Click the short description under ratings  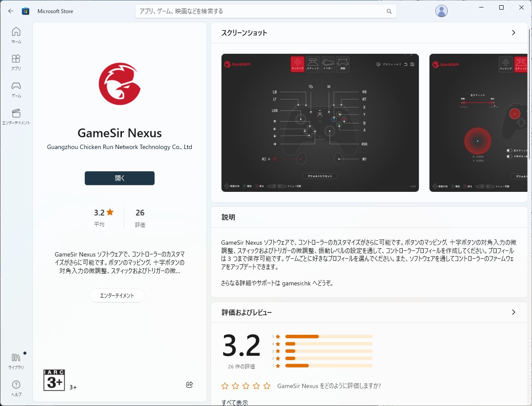(x=120, y=263)
